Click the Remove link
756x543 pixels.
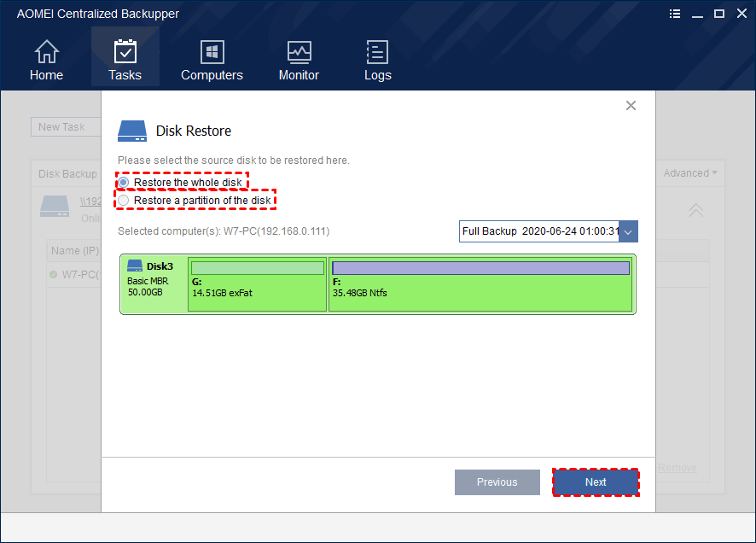(677, 468)
